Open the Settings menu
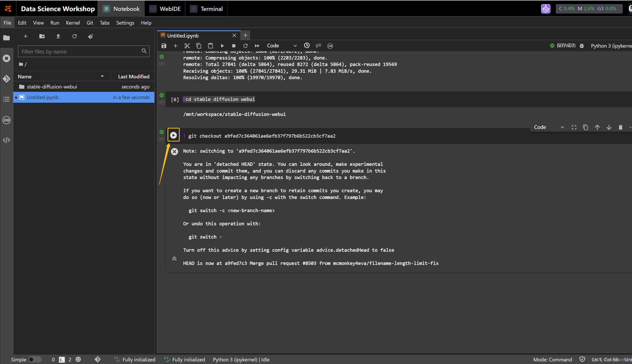The image size is (632, 364). pyautogui.click(x=125, y=23)
